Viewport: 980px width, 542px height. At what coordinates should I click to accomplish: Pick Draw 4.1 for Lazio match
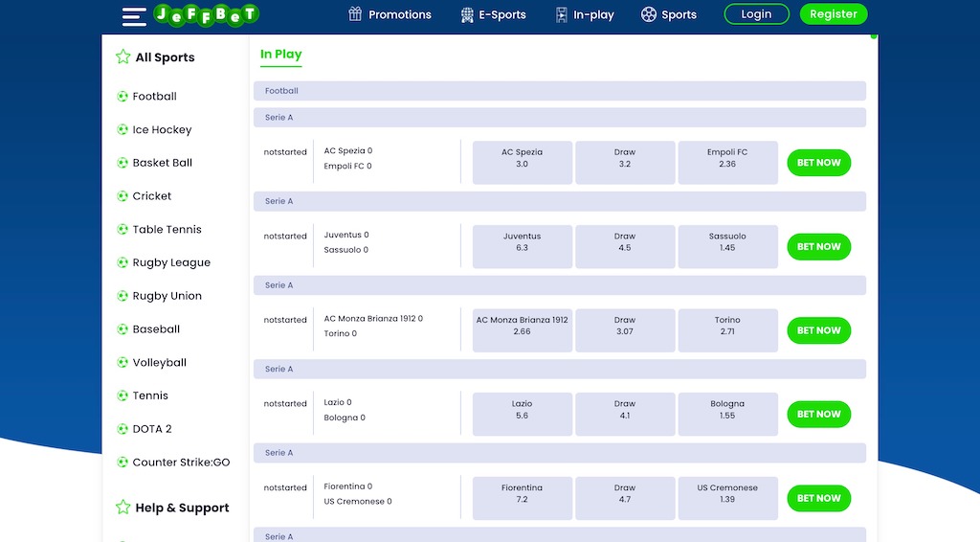point(625,414)
